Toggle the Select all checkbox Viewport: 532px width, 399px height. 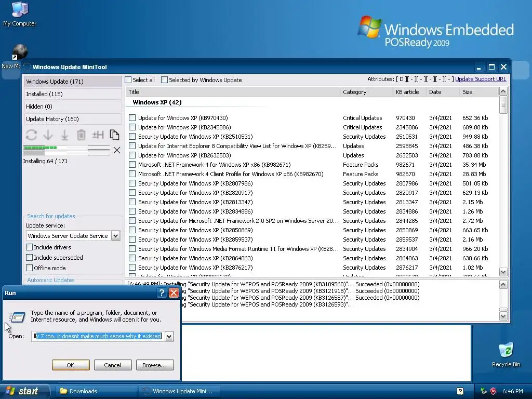(128, 80)
